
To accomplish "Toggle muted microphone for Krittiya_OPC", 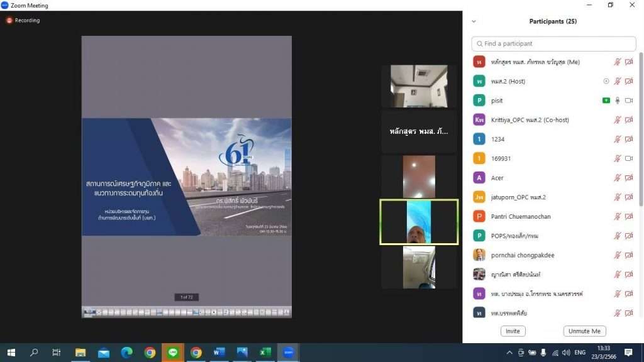I will pyautogui.click(x=618, y=120).
